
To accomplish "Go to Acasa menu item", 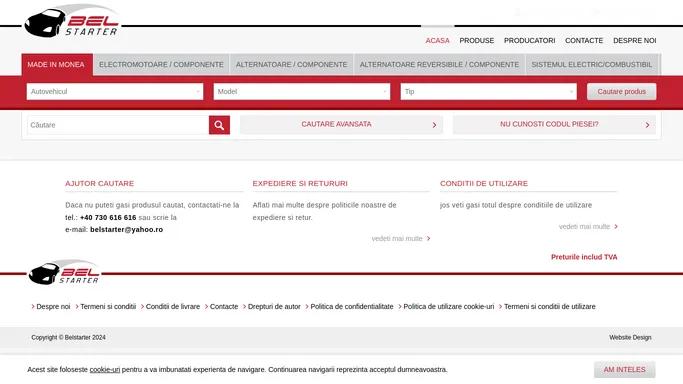I will pyautogui.click(x=437, y=40).
